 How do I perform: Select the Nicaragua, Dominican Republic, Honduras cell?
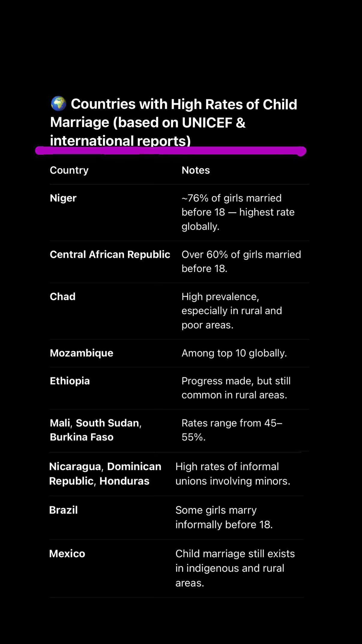coord(105,474)
